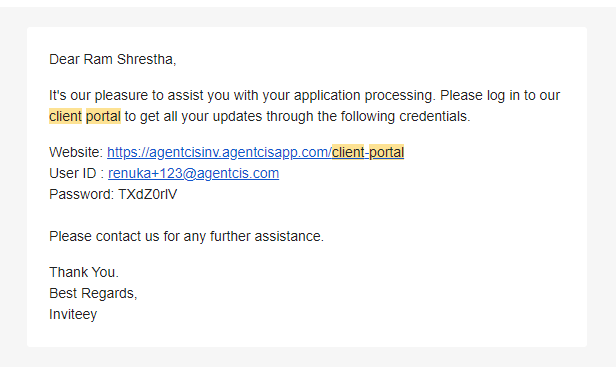Click the '@agentcis.com' part of the user ID
Viewport: 616px width, 367px height.
point(231,173)
